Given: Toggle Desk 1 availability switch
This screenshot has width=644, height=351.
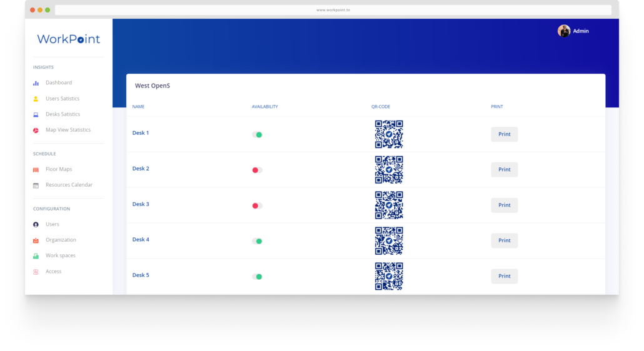Looking at the screenshot, I should 257,134.
